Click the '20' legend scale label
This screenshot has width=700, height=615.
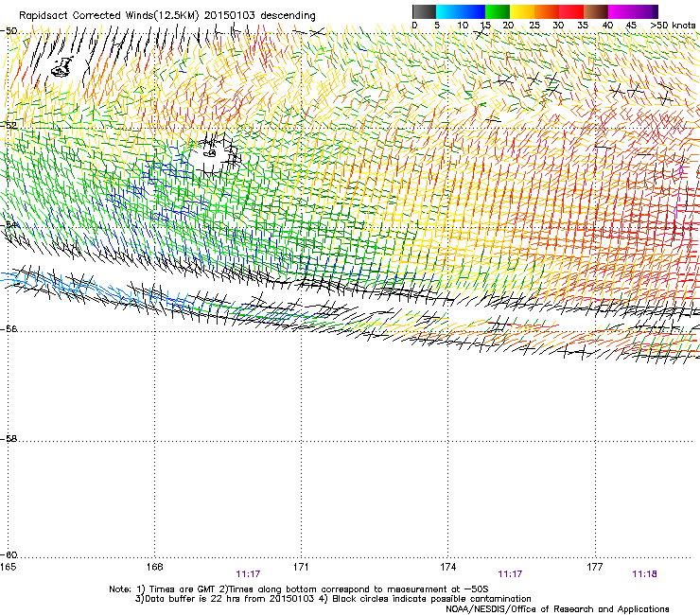pyautogui.click(x=508, y=26)
